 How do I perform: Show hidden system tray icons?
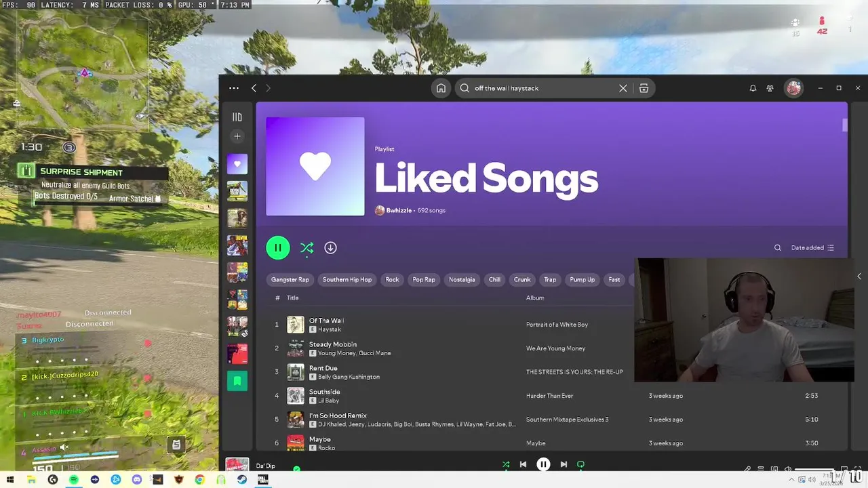coord(793,480)
